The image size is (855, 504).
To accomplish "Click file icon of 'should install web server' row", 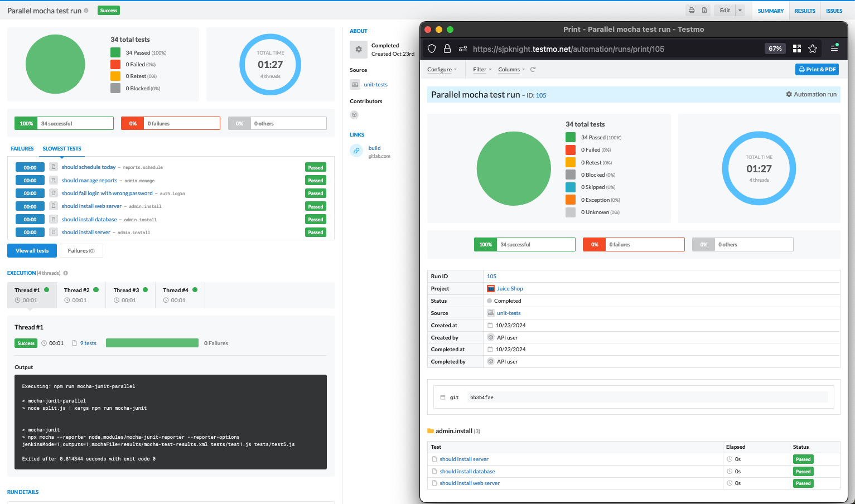I will point(54,206).
